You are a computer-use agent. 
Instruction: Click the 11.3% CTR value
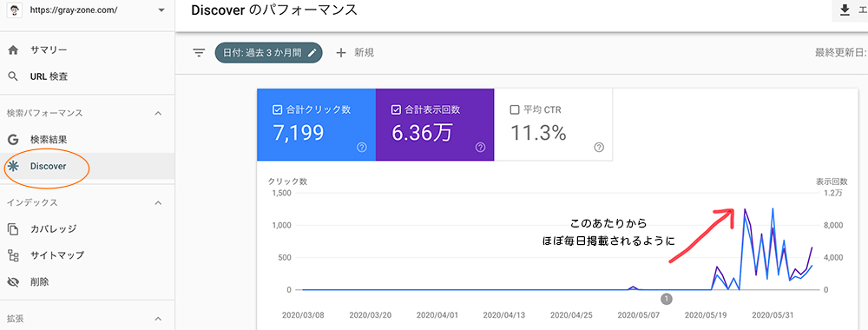point(537,133)
